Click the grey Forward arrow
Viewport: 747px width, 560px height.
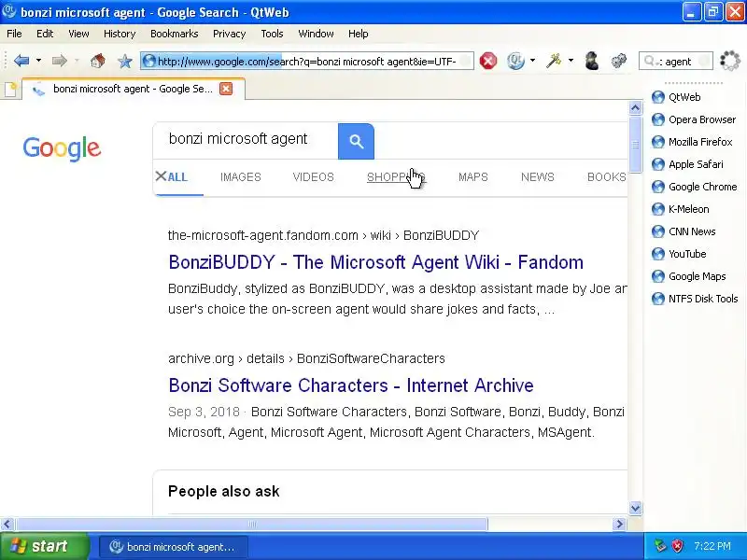point(60,61)
